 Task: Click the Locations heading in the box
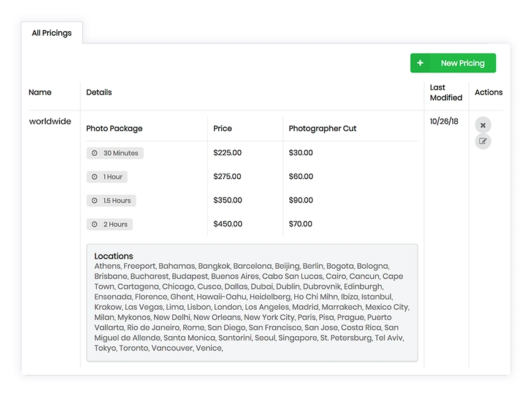(x=113, y=256)
